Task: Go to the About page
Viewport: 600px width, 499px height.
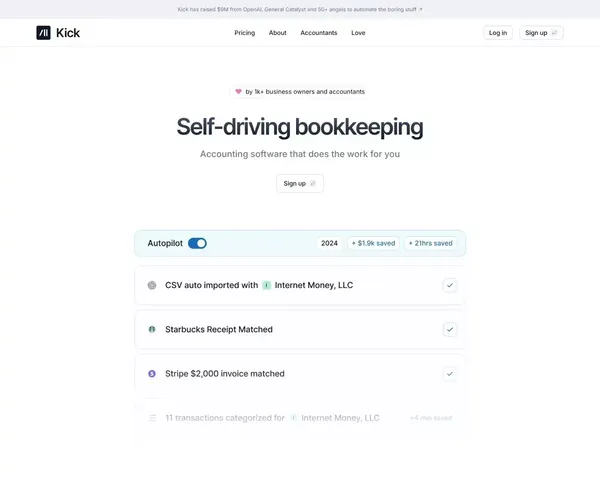Action: click(277, 33)
